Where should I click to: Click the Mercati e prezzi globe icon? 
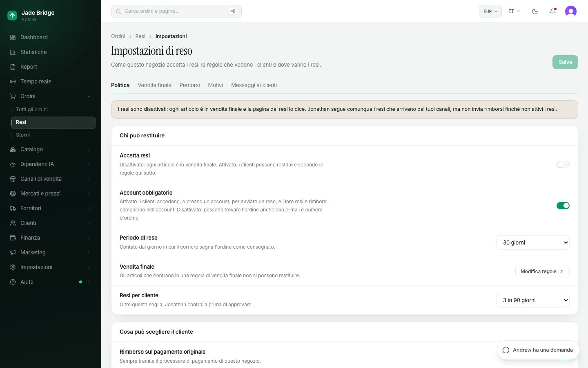click(x=13, y=193)
